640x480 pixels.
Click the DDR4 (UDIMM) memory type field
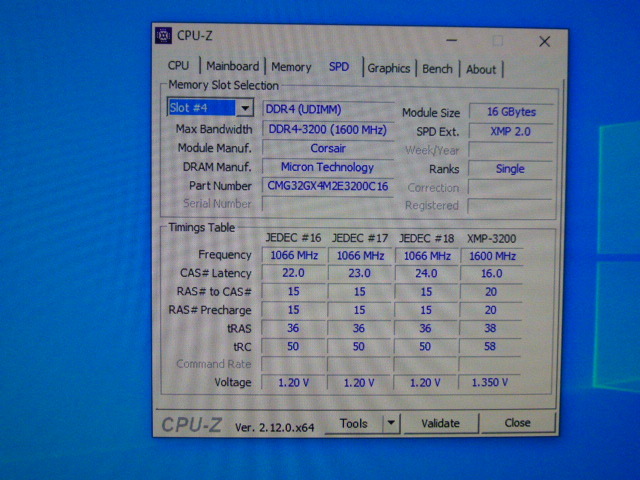328,109
